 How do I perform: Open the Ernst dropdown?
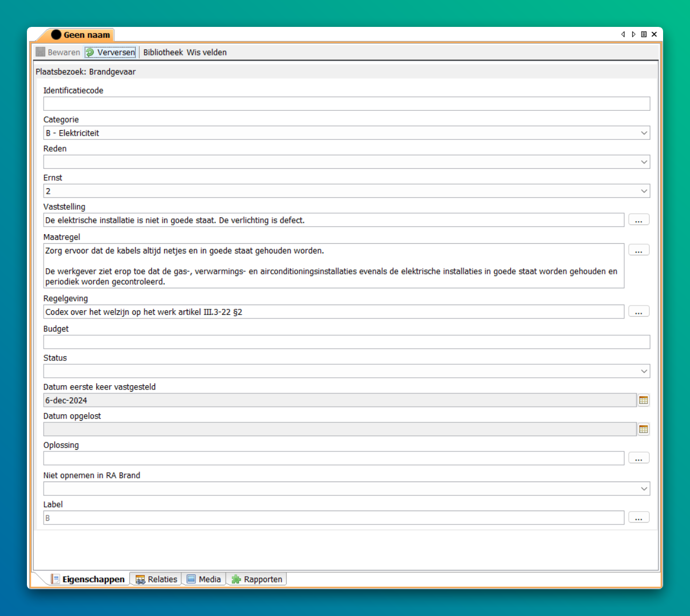(644, 191)
